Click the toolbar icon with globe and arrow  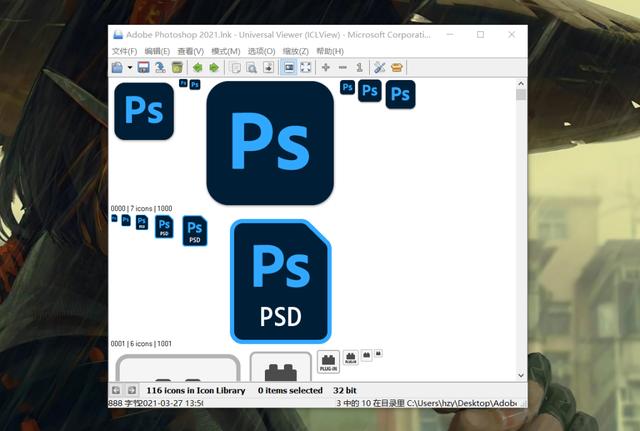tap(160, 67)
